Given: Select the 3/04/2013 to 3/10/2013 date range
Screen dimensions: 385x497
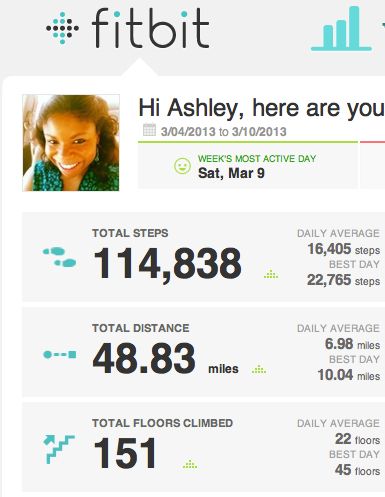Looking at the screenshot, I should (x=223, y=132).
